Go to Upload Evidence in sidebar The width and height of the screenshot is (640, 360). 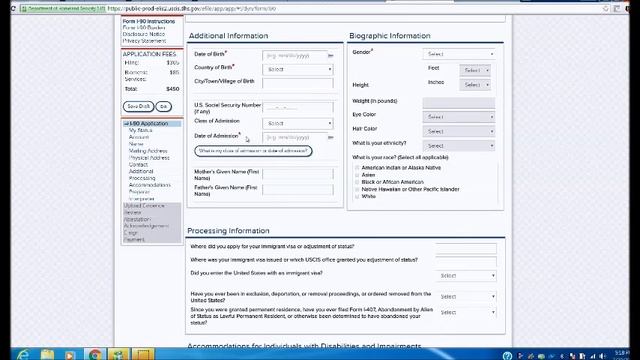click(x=144, y=206)
